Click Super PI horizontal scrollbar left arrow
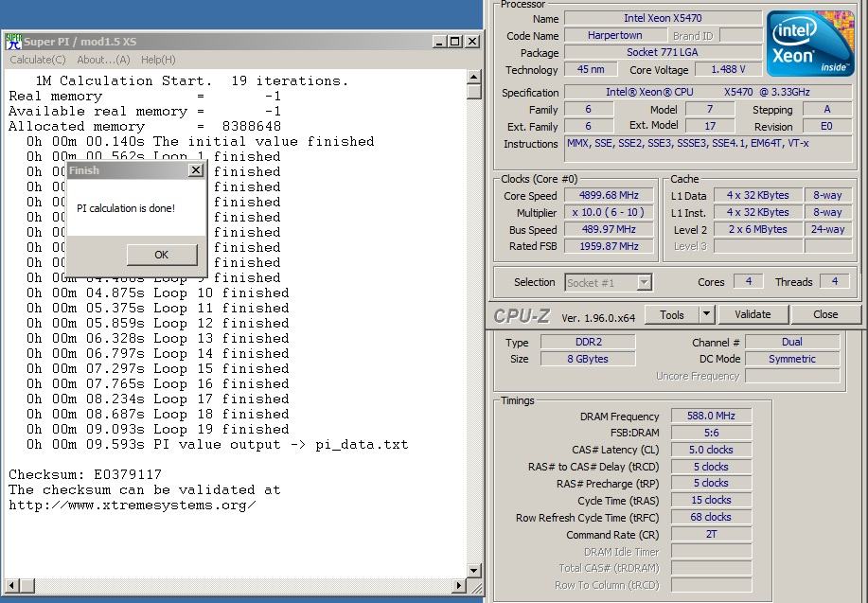 (x=11, y=585)
